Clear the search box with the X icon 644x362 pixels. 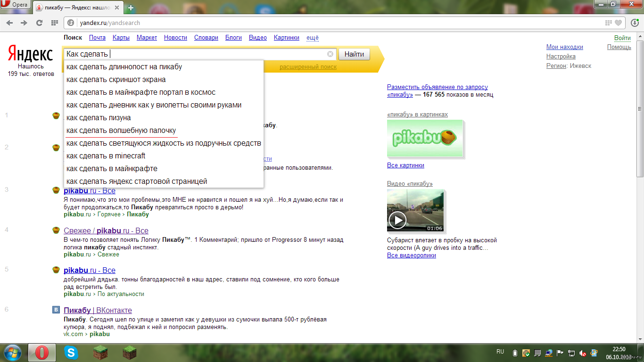330,54
